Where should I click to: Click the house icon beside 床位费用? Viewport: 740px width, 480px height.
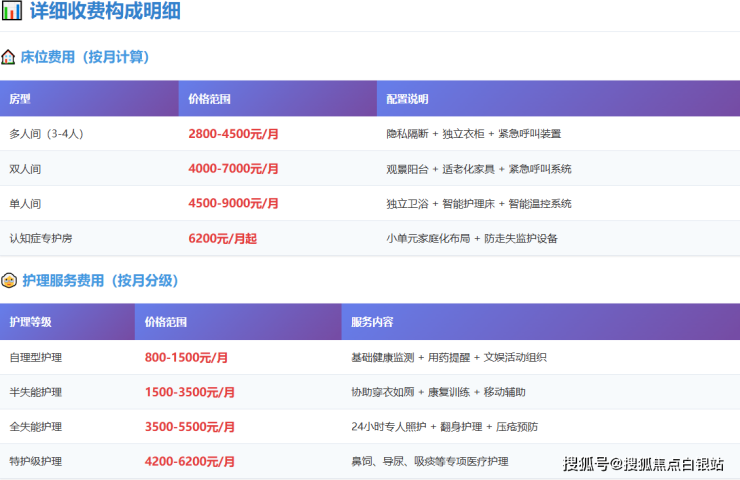pyautogui.click(x=9, y=57)
